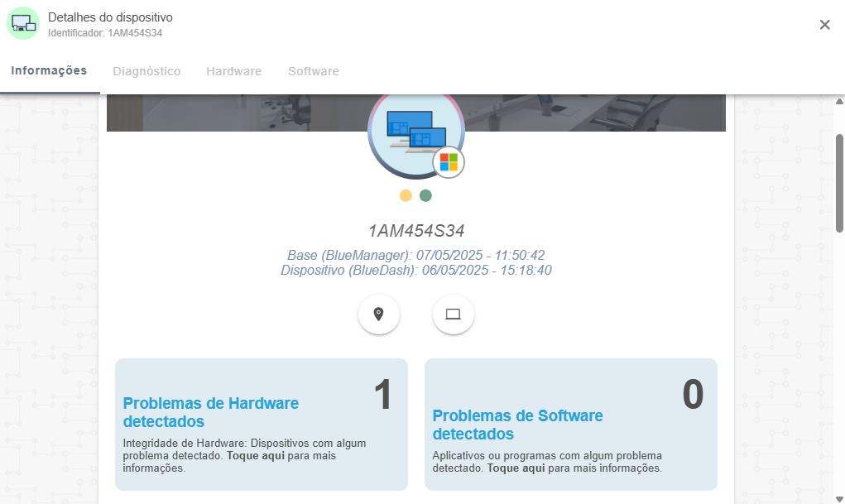The image size is (845, 504).
Task: Click the hardware problem count 1
Action: click(x=382, y=396)
